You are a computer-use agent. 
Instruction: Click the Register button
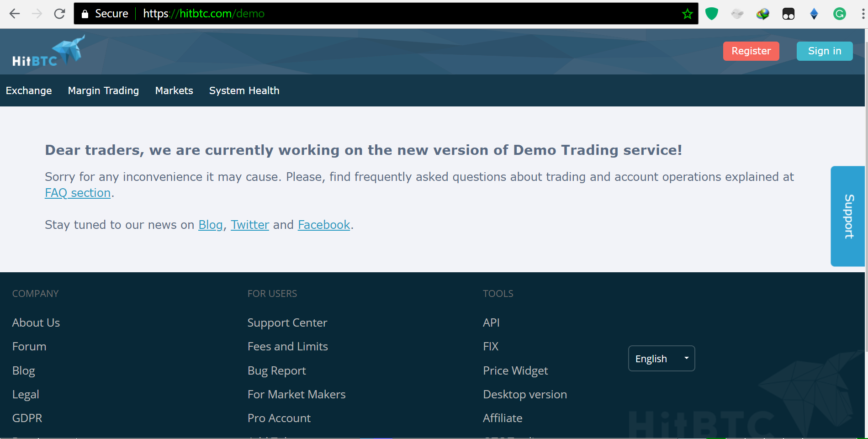click(751, 51)
